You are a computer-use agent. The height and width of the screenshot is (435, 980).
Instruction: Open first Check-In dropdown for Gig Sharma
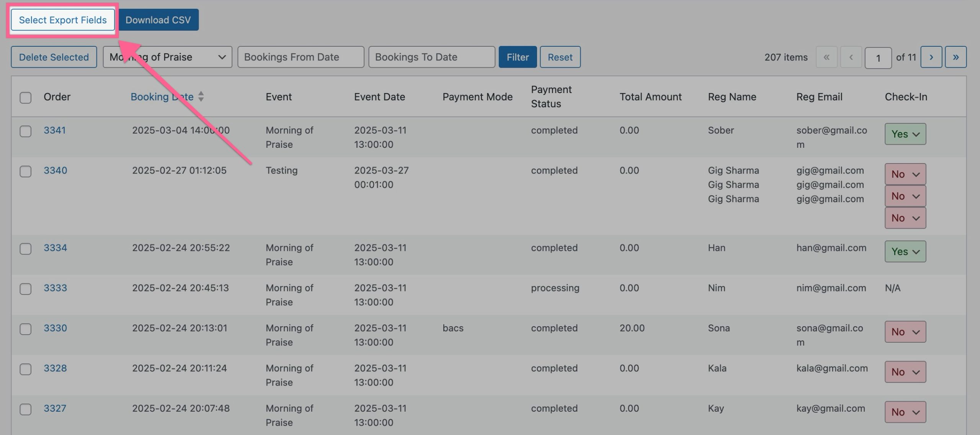905,174
